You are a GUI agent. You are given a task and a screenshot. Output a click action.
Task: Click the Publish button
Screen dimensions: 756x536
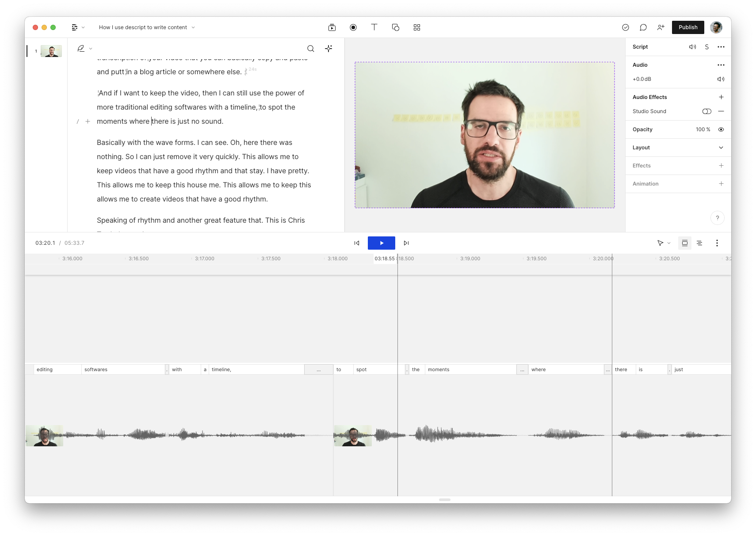coord(688,27)
